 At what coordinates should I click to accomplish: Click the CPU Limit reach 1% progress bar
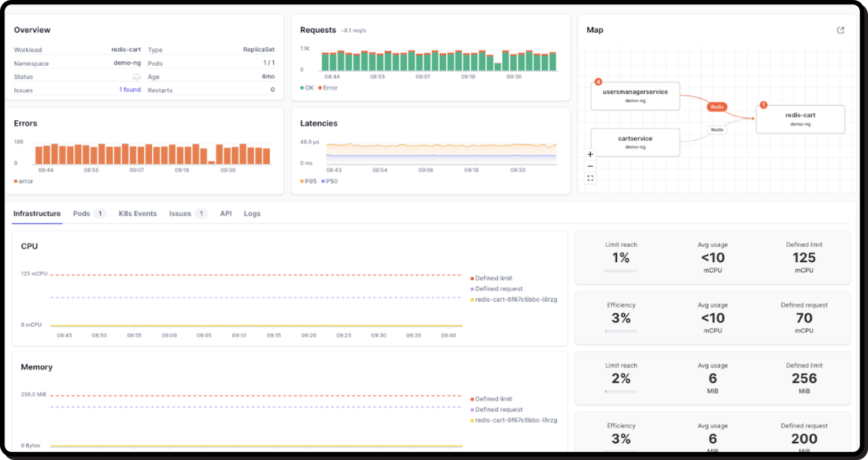621,271
